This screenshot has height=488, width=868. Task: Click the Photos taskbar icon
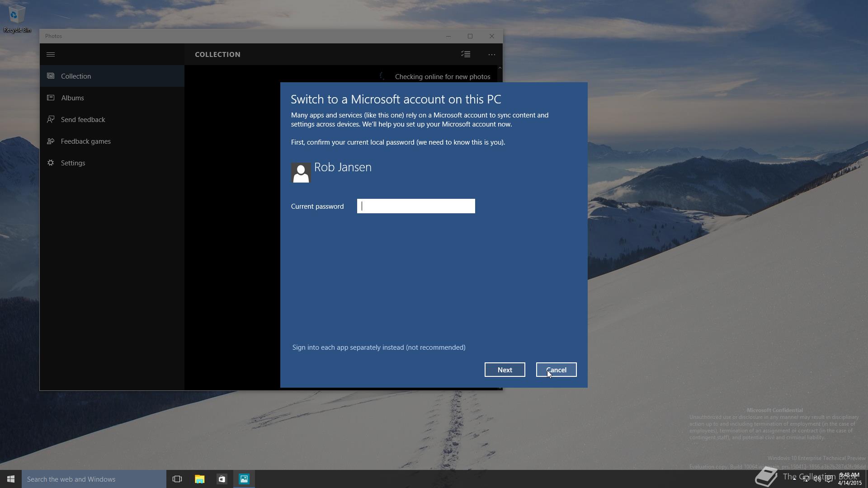point(244,479)
